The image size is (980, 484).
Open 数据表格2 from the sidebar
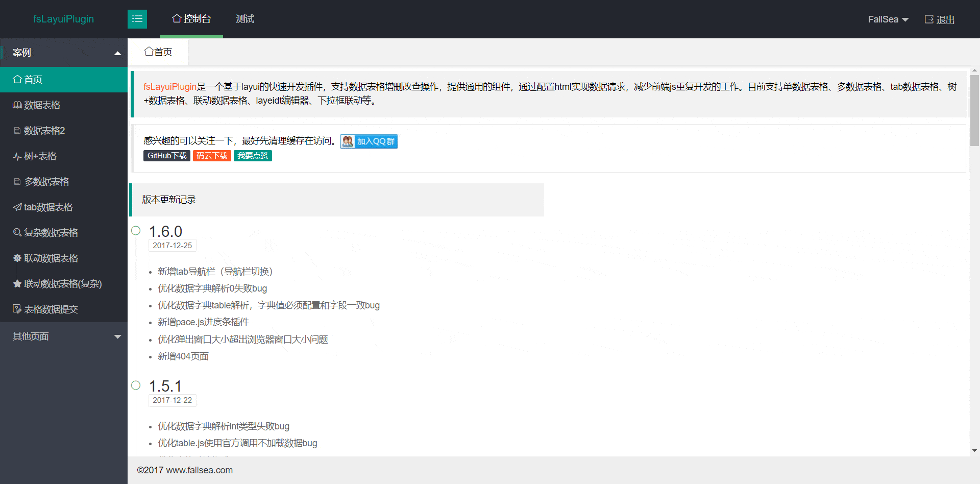[64, 131]
